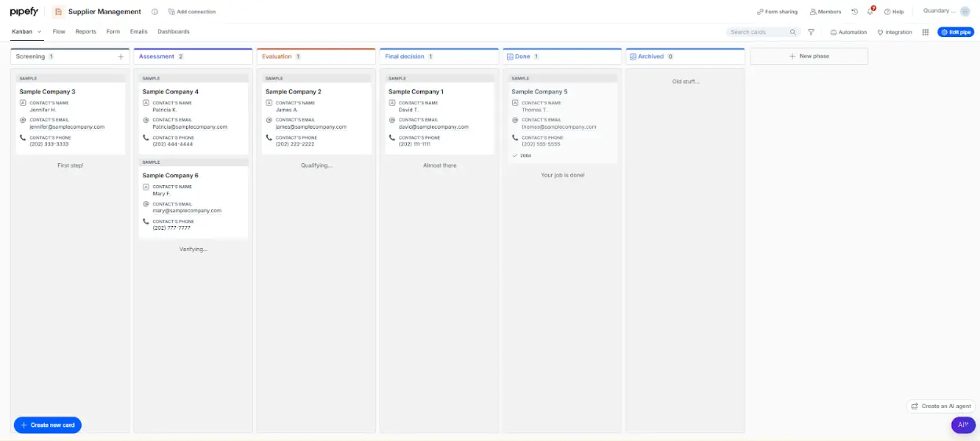Screen dimensions: 980x441
Task: Click phone (202) 777-7777
Action: tap(171, 228)
